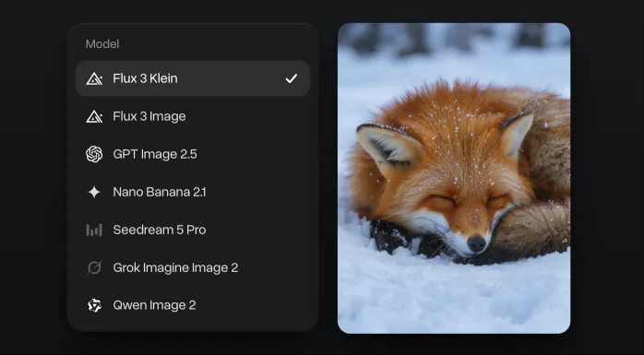The width and height of the screenshot is (644, 355).
Task: Click the Qwen logo beside Qwen Image 2
Action: (x=94, y=305)
